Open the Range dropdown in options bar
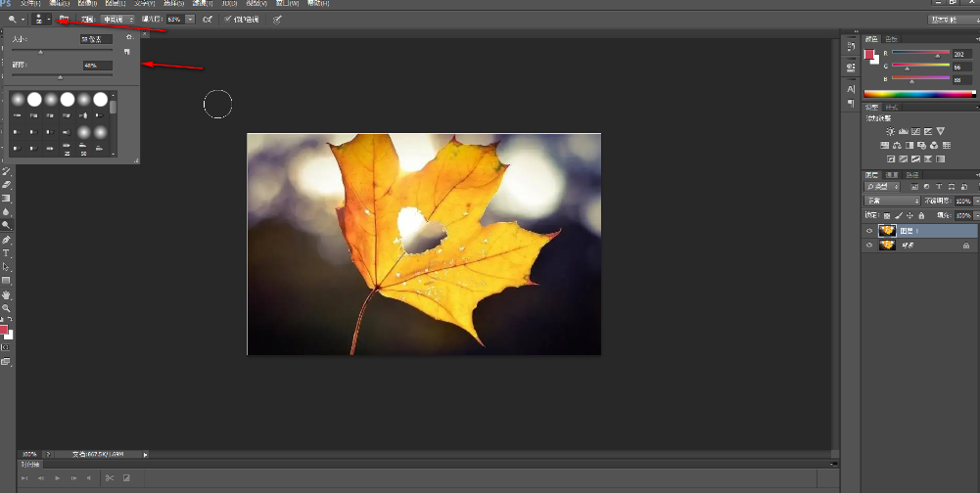The height and width of the screenshot is (493, 980). coord(118,19)
